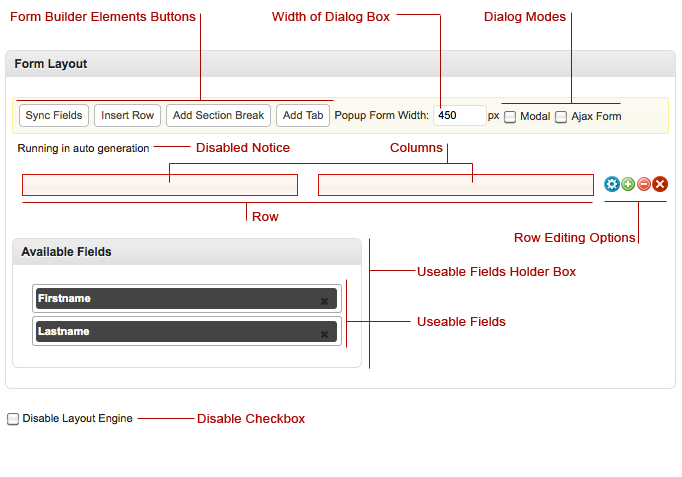Image resolution: width=682 pixels, height=477 pixels.
Task: Click the Available Fields header
Action: 187,252
